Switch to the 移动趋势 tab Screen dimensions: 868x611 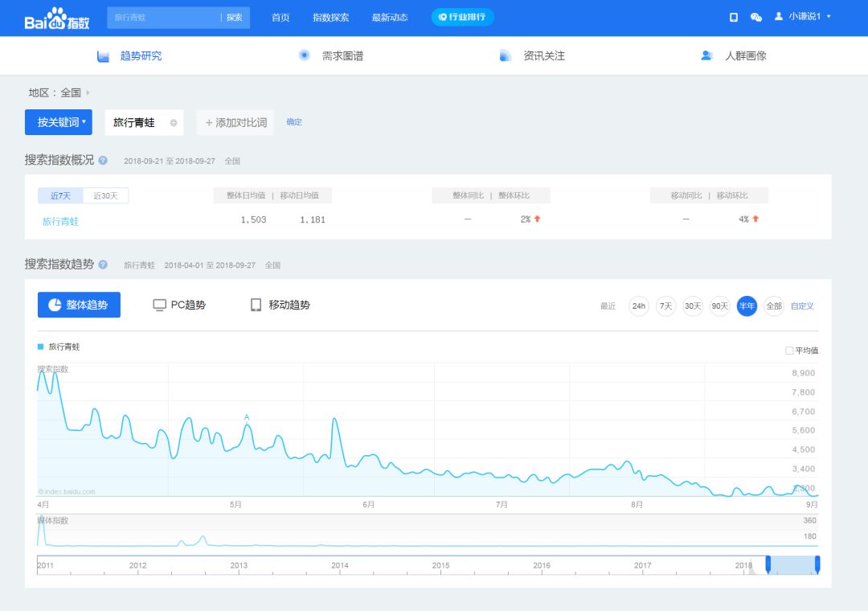pos(280,305)
